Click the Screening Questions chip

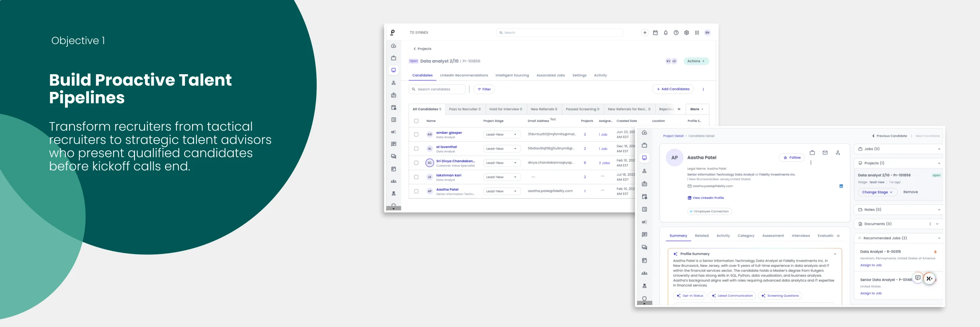pos(780,296)
